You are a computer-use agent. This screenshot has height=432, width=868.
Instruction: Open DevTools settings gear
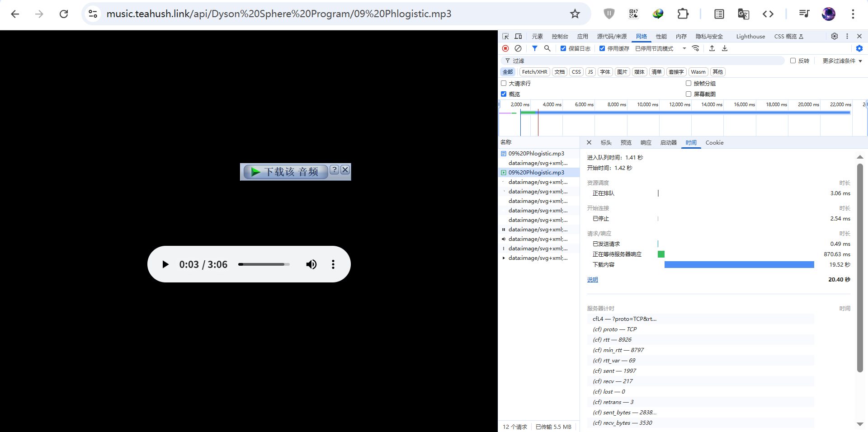click(x=834, y=36)
